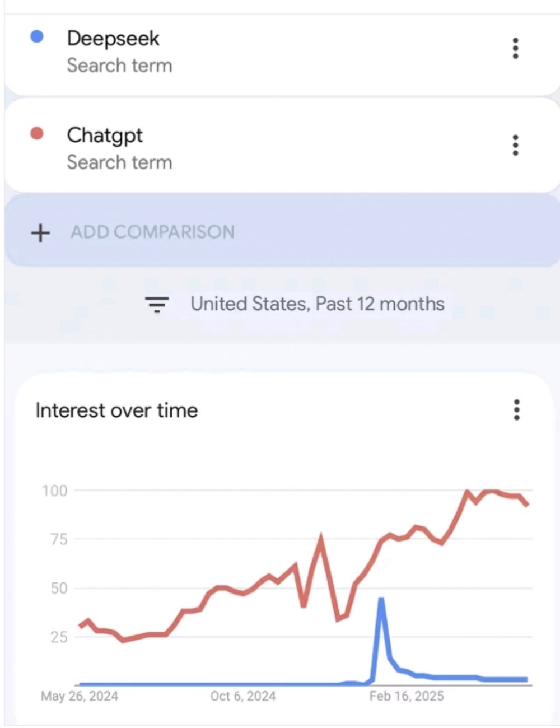The height and width of the screenshot is (728, 560).
Task: Click the ADD COMPARISON button
Action: coord(282,231)
